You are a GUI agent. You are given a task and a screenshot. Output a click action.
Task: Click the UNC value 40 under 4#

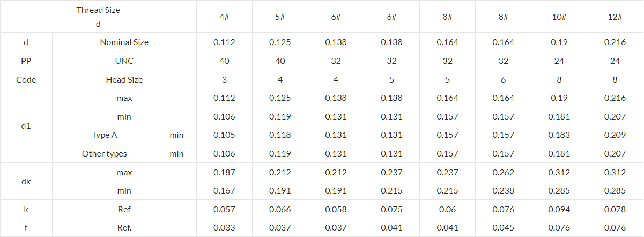(224, 61)
